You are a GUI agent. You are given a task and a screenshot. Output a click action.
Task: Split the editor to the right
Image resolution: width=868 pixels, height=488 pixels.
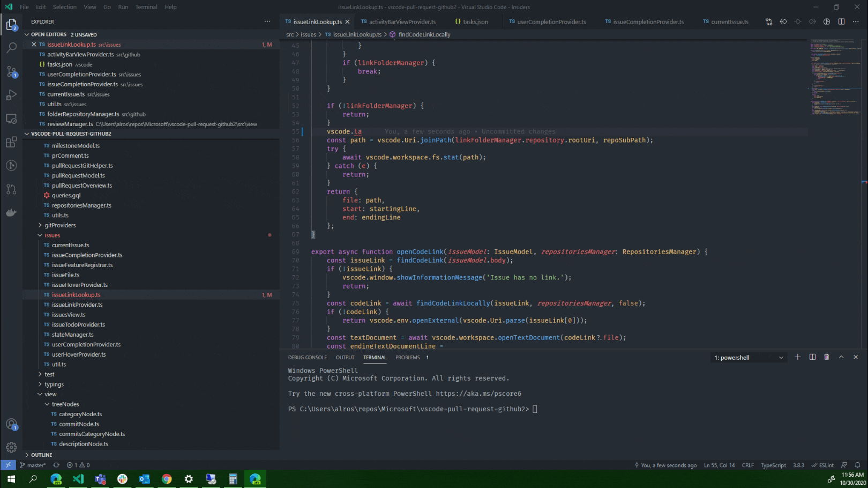click(841, 22)
